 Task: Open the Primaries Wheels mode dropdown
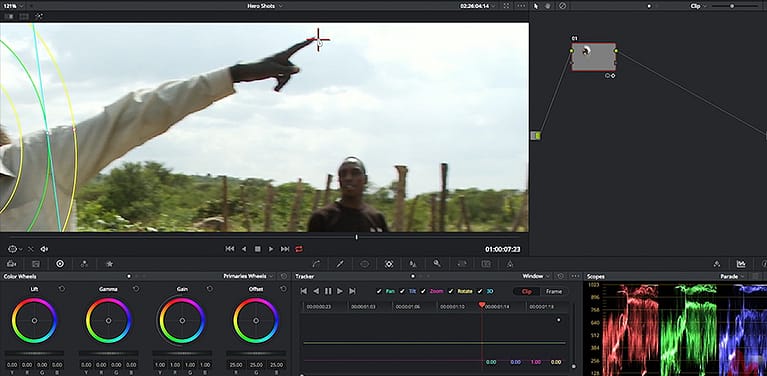[248, 276]
